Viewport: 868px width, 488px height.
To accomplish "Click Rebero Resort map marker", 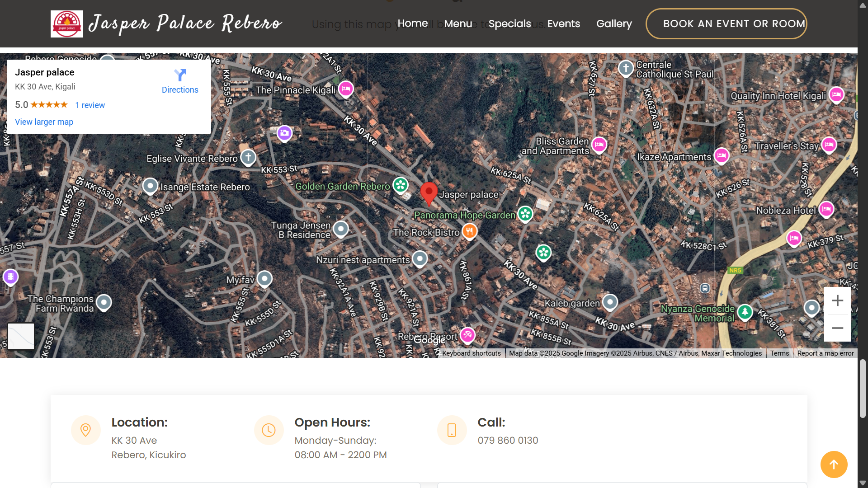I will coord(467,335).
